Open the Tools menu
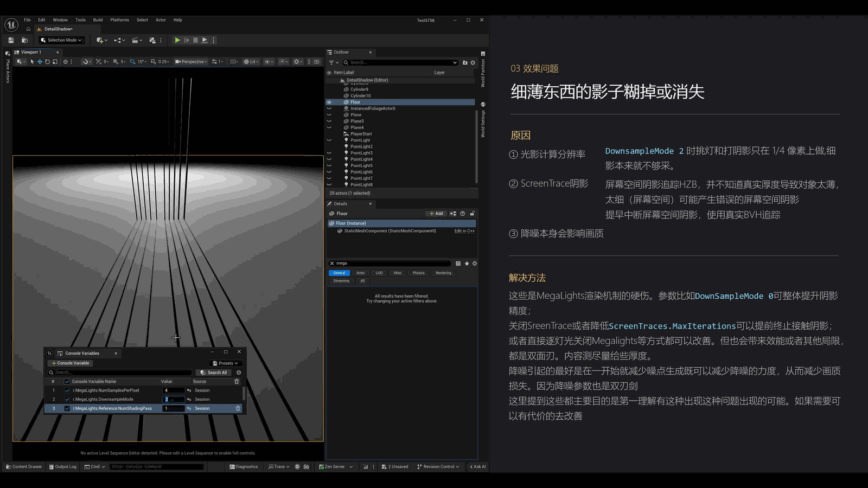 tap(80, 20)
